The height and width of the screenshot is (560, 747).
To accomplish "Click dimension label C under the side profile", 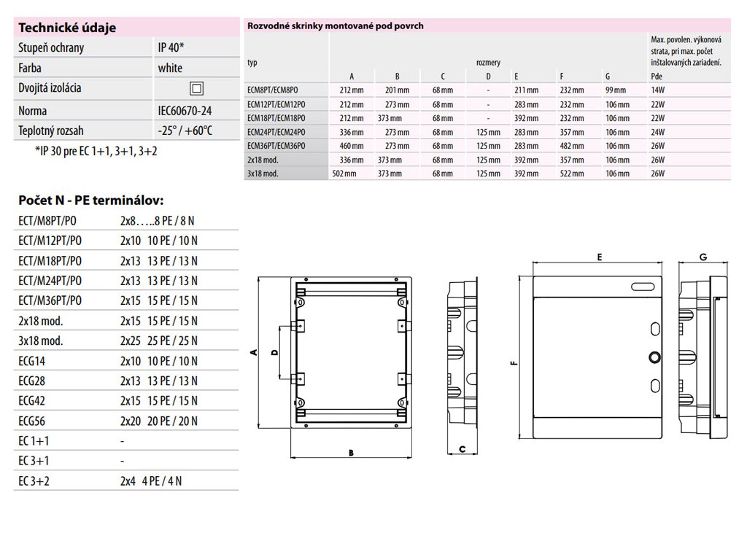I will pos(462,449).
